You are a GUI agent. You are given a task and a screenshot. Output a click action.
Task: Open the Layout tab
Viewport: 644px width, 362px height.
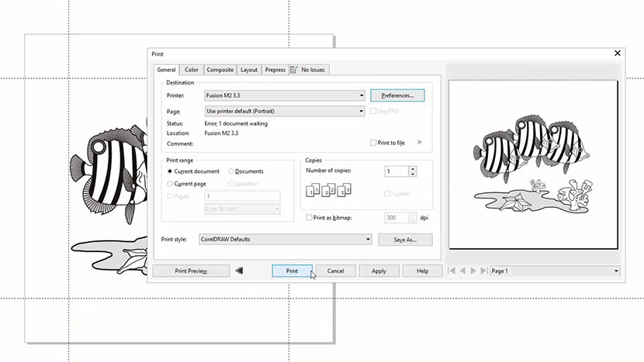coord(248,70)
